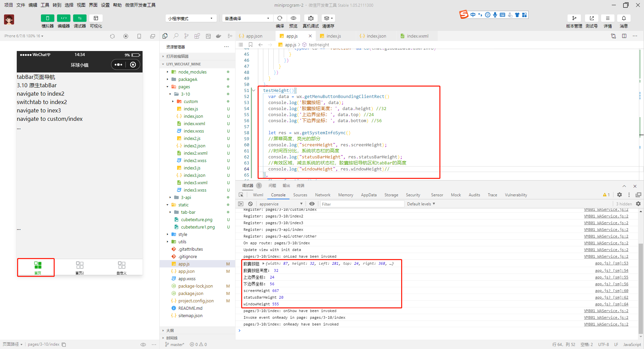Open index2.wxml in file tree
This screenshot has width=644, height=349.
pyautogui.click(x=196, y=153)
